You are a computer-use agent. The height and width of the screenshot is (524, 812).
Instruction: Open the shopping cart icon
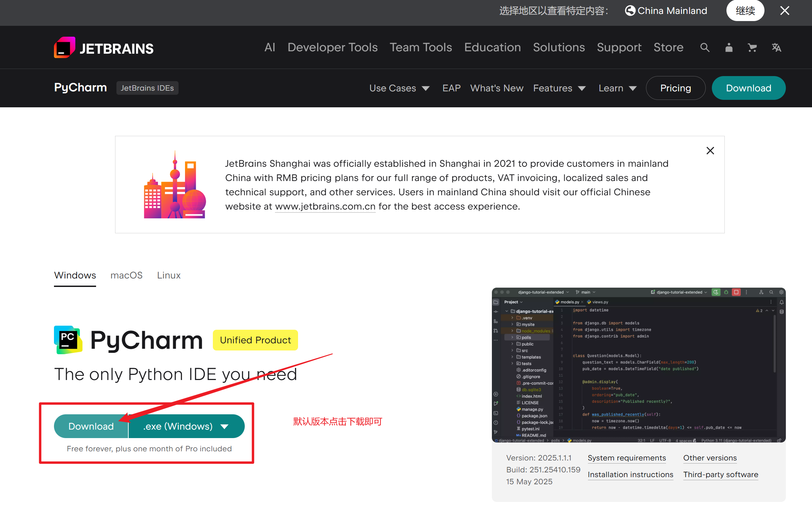pos(752,47)
